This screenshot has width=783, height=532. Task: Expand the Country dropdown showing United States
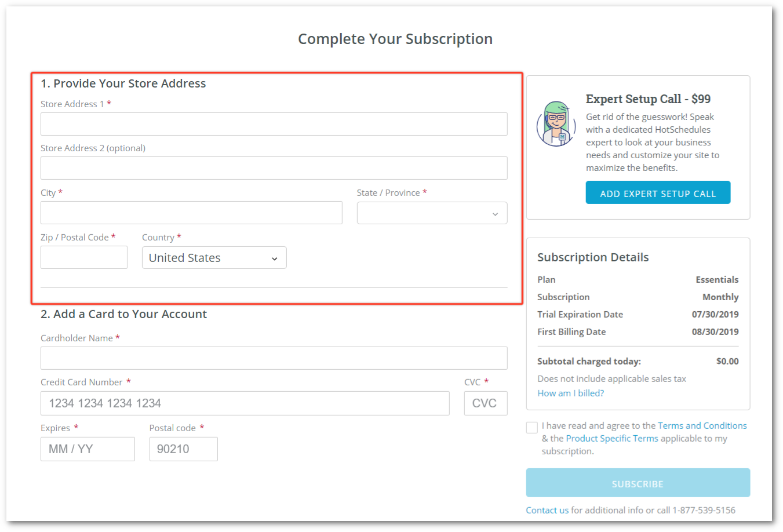point(214,258)
